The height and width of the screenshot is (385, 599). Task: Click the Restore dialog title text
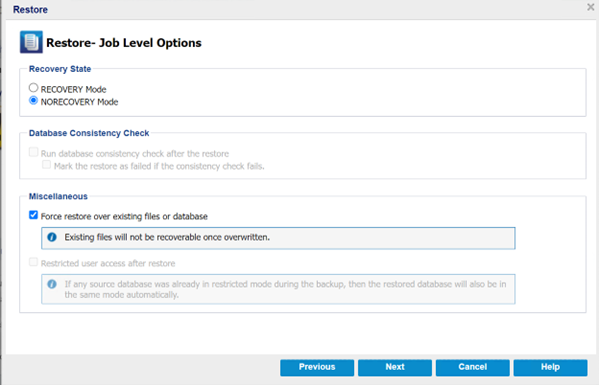(30, 10)
